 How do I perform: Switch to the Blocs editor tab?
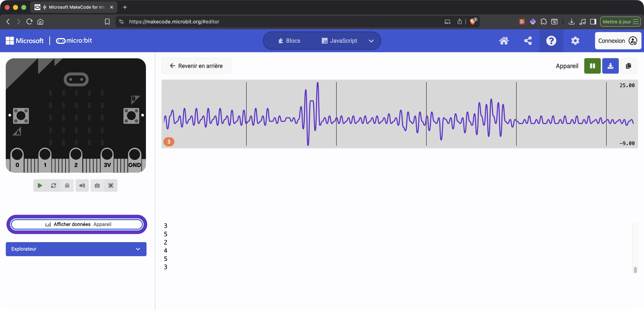[x=289, y=41]
